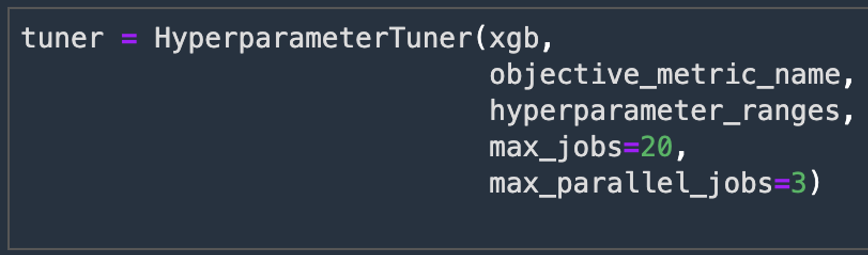Click the objective_metric_name argument
Viewport: 868px width, 255px height.
[x=665, y=75]
